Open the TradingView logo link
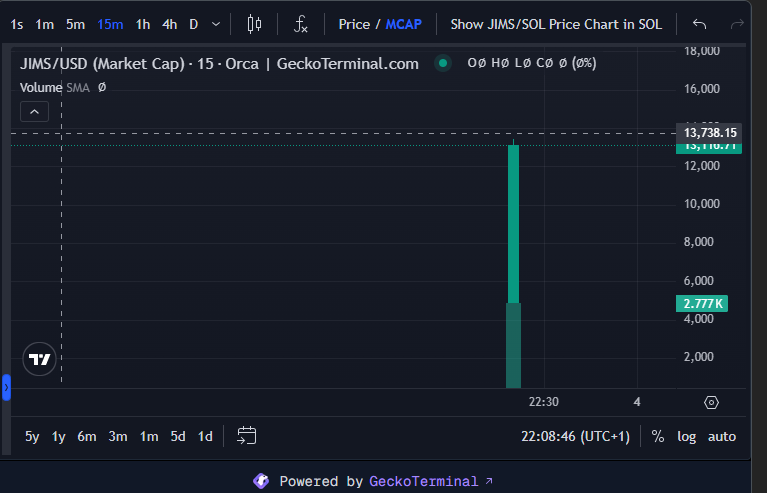Screen dimensions: 767x493 tap(40, 359)
